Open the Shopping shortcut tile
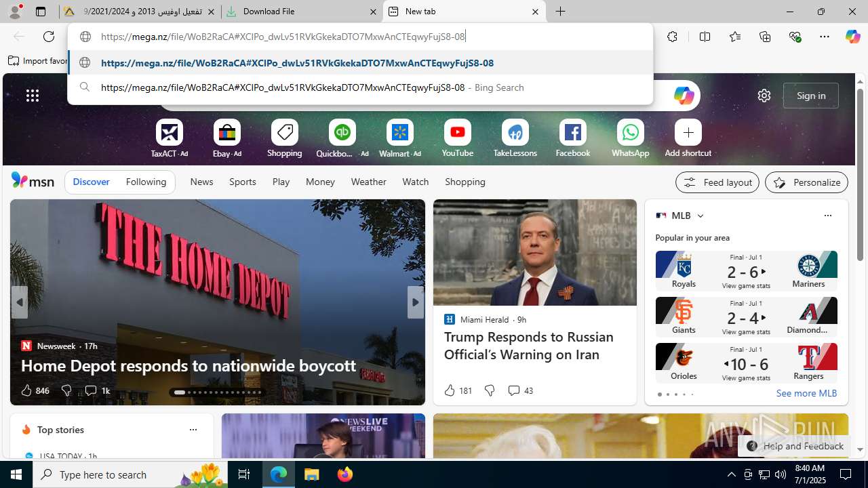The image size is (868, 488). point(285,132)
